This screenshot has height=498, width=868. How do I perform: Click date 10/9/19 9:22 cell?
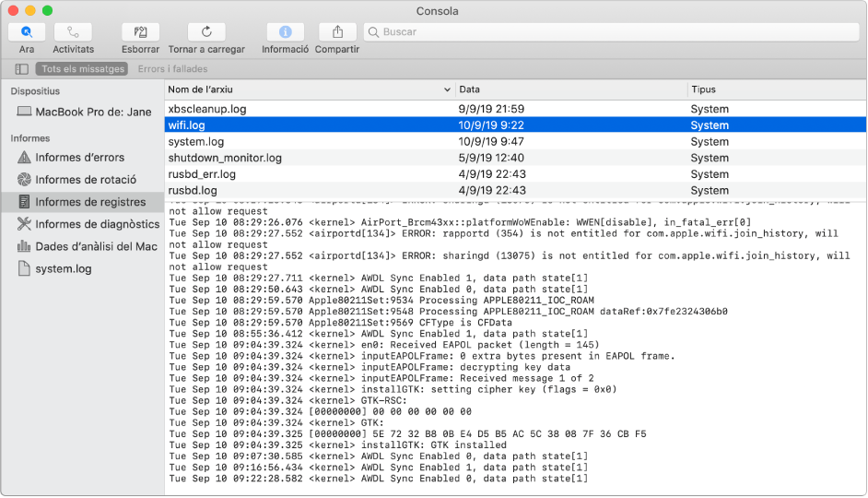491,125
